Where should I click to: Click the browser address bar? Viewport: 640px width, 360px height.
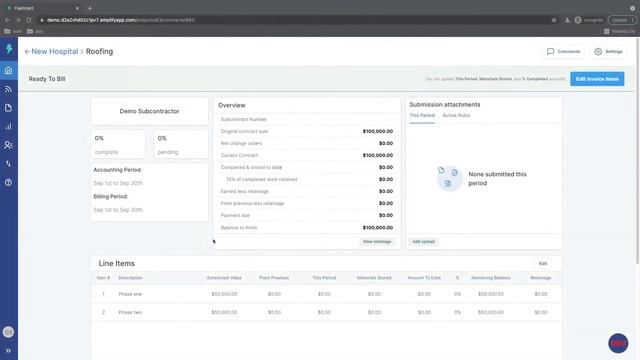click(294, 20)
